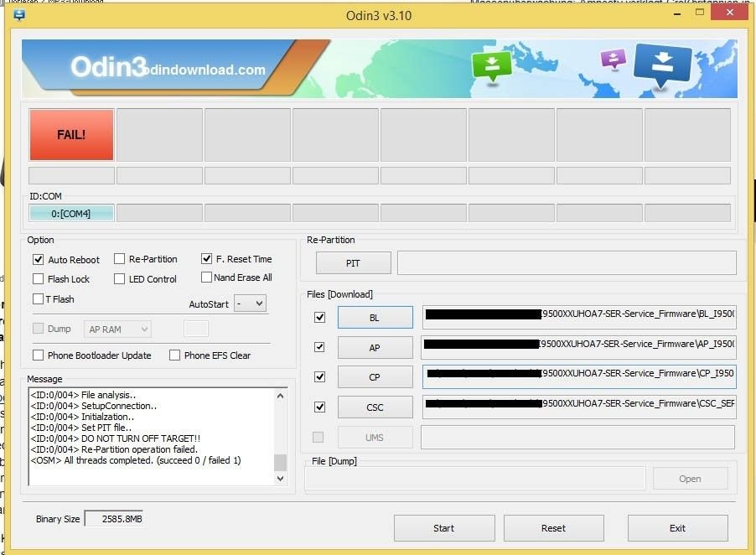Image resolution: width=756 pixels, height=555 pixels.
Task: Click the Binary Size value field
Action: (x=114, y=519)
